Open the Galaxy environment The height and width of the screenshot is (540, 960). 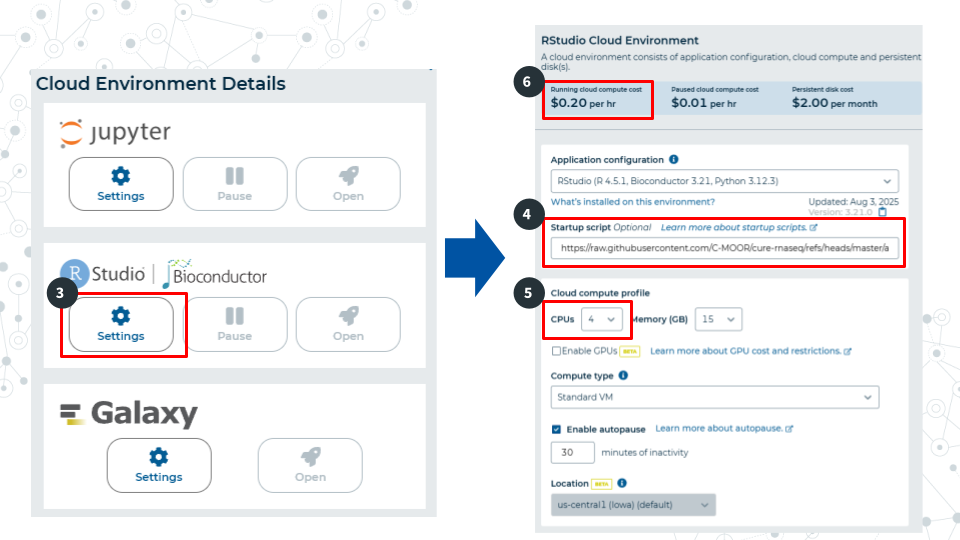[310, 465]
